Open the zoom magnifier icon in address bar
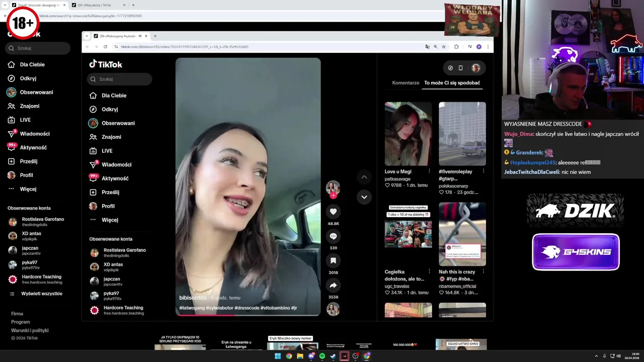 pos(436,47)
